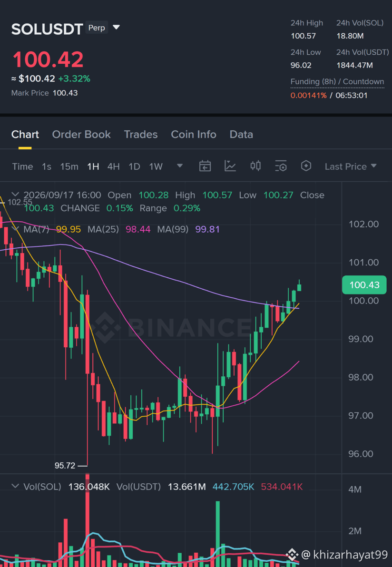Click the 95.72 low price marker
The height and width of the screenshot is (567, 392).
pyautogui.click(x=65, y=465)
